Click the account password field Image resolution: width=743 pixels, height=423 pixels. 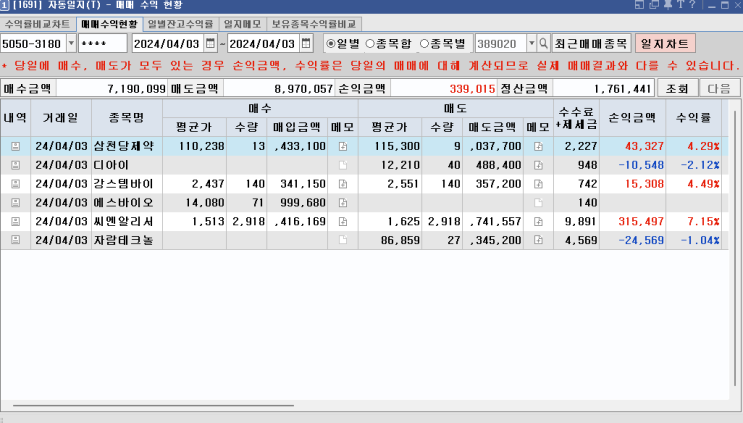click(x=103, y=44)
